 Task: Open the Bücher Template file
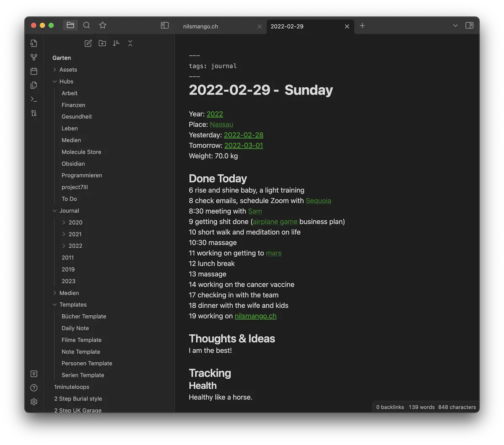(84, 317)
